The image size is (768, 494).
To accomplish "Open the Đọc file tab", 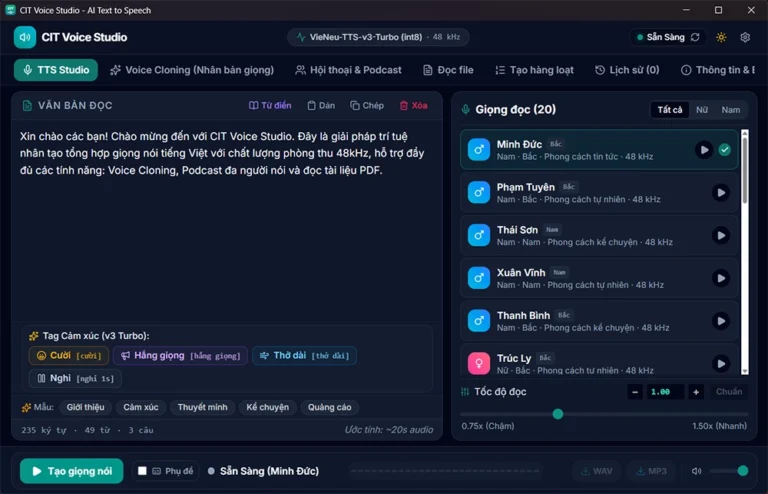I will point(448,70).
